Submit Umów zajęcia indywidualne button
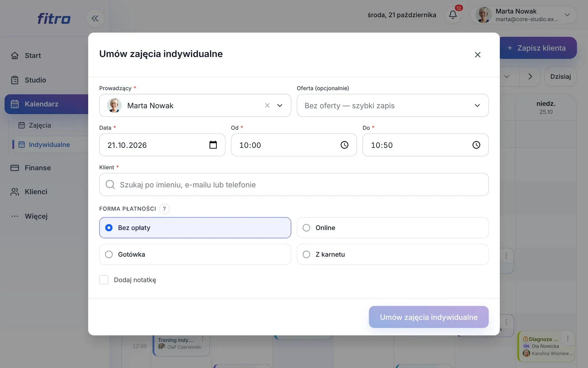588x368 pixels. coord(429,317)
